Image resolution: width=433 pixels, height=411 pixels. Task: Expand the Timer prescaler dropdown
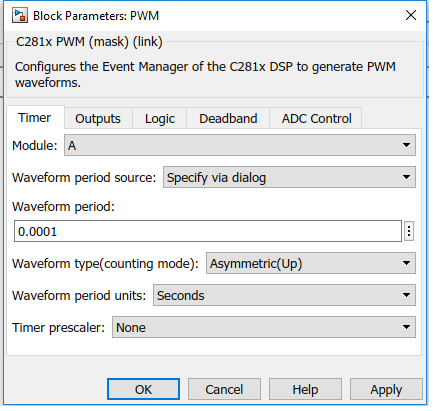pyautogui.click(x=264, y=327)
